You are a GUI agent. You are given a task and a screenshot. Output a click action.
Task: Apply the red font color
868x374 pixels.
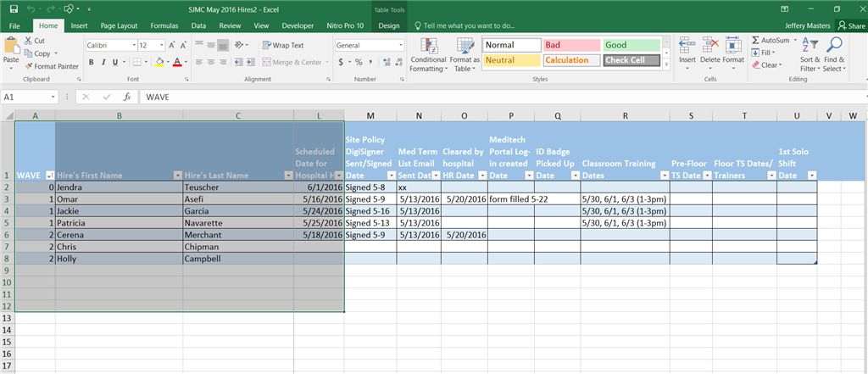(x=177, y=62)
